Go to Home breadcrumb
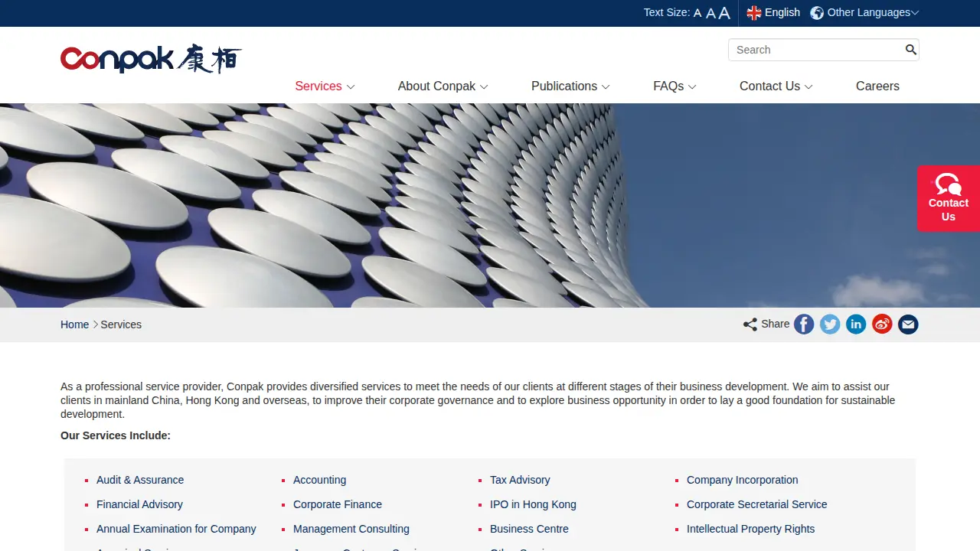 tap(74, 324)
